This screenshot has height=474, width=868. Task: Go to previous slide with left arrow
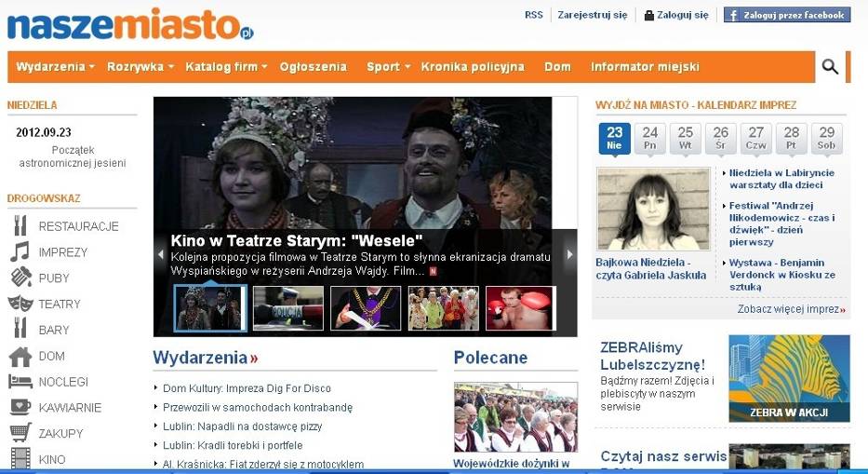click(x=161, y=254)
